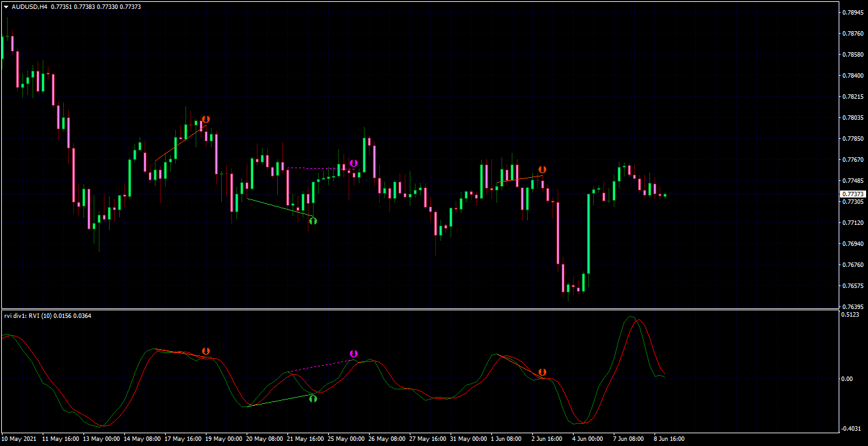Screen dimensions: 868x446
Task: Click the 14 May 08:00 time label
Action: pos(142,439)
